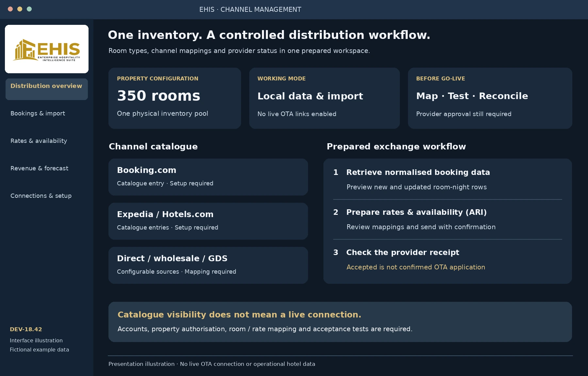Click the 'Channel catalogue' heading
Viewport: 588px width, 376px height.
(153, 146)
